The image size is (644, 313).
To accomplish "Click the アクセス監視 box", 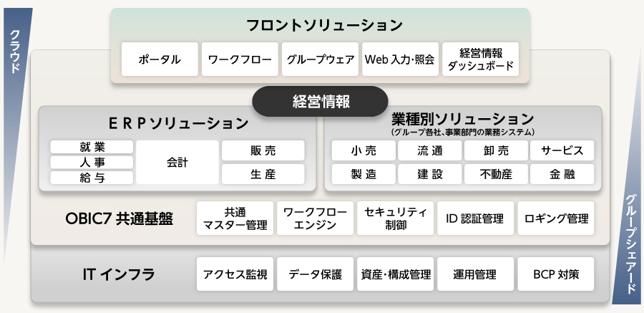I will [x=235, y=274].
